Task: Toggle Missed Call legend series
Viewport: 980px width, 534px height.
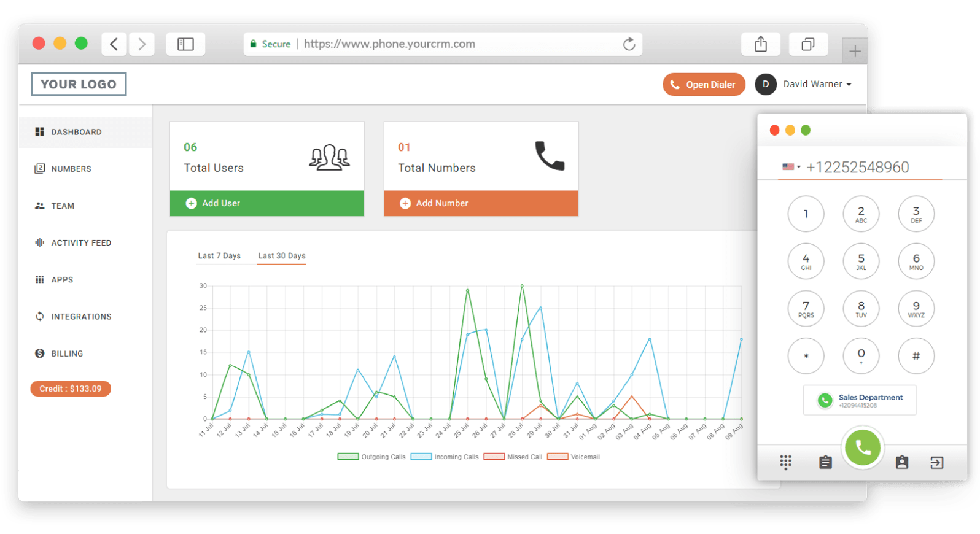Action: (513, 457)
